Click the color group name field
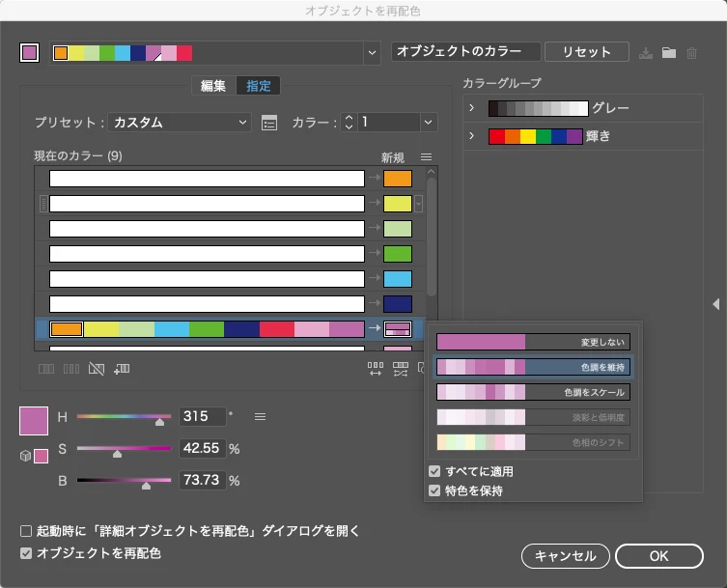 click(x=466, y=51)
